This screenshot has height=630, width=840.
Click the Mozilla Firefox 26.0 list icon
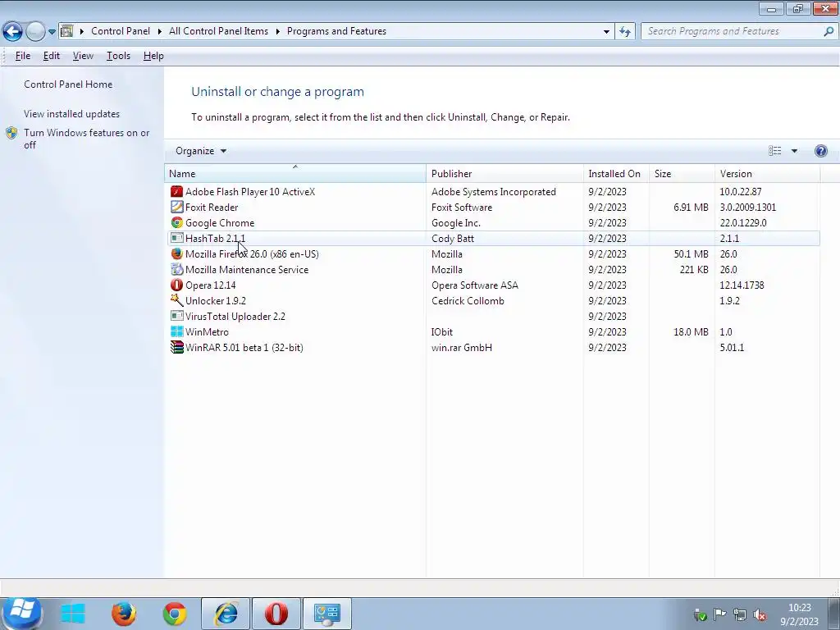point(177,254)
